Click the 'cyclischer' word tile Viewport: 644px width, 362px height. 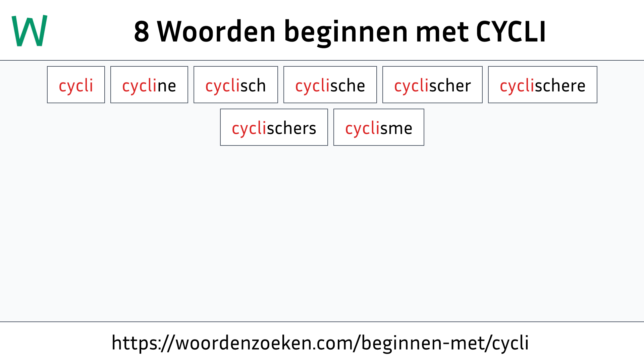click(x=432, y=84)
